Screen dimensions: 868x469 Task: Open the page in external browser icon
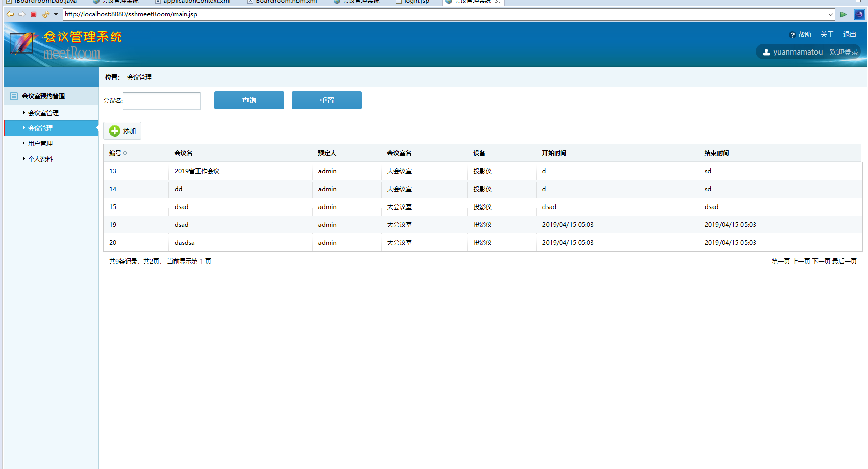(x=859, y=14)
